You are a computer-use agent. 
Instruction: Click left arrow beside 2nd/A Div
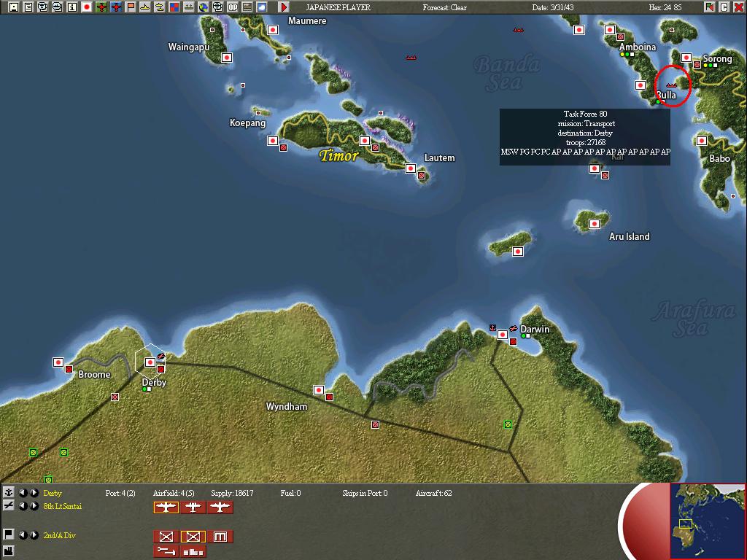pyautogui.click(x=23, y=534)
